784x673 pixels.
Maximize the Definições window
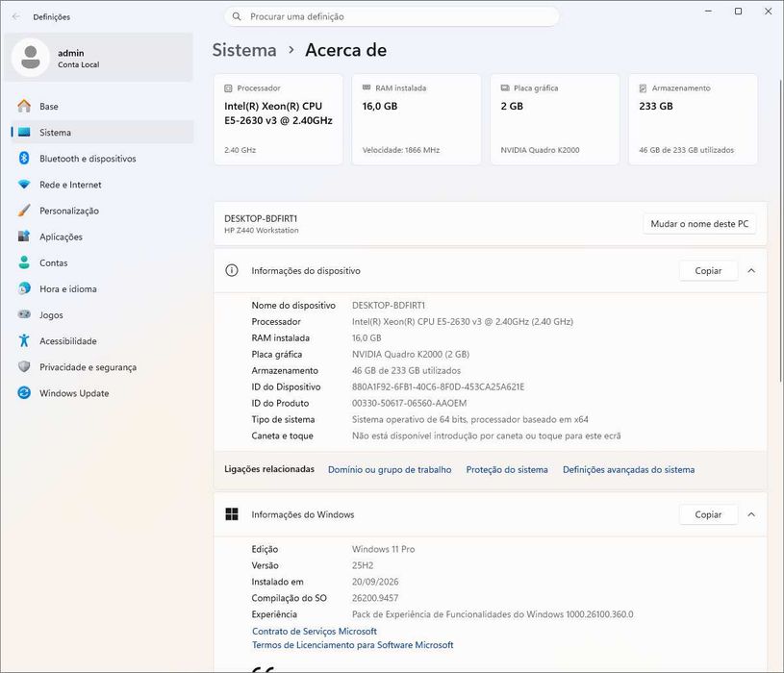[x=738, y=11]
